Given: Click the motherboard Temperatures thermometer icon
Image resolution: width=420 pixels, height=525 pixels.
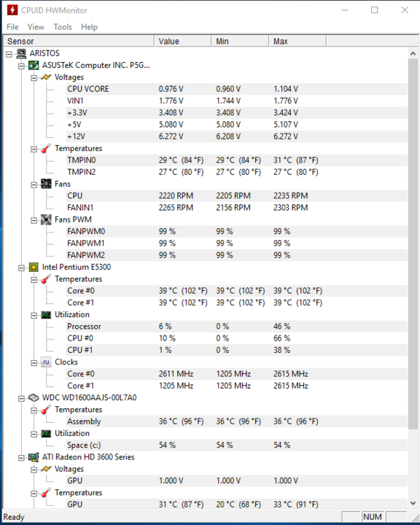Looking at the screenshot, I should tap(46, 148).
